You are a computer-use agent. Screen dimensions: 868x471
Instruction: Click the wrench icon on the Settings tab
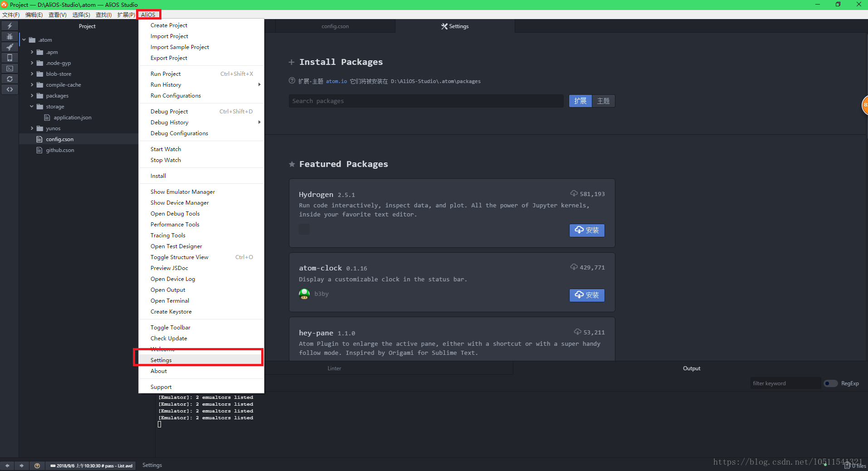pyautogui.click(x=444, y=26)
